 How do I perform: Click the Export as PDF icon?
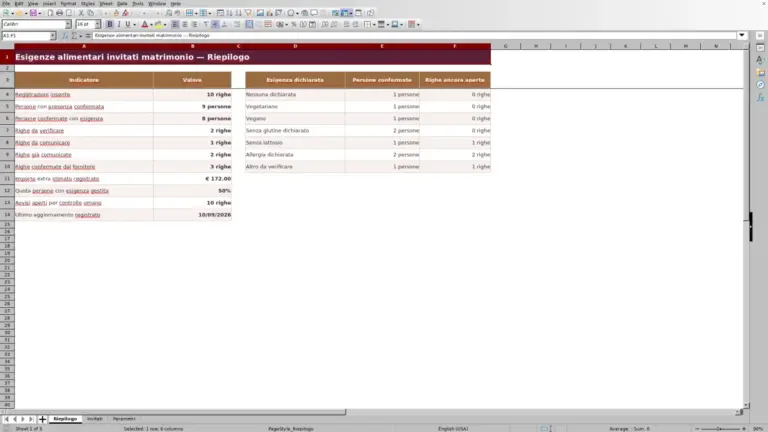click(50, 13)
